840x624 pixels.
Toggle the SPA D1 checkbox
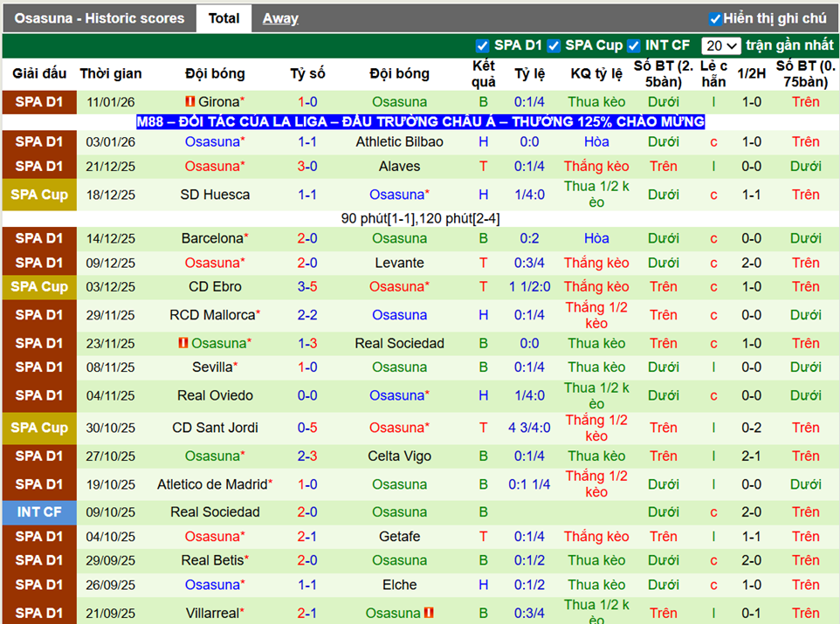click(x=482, y=46)
